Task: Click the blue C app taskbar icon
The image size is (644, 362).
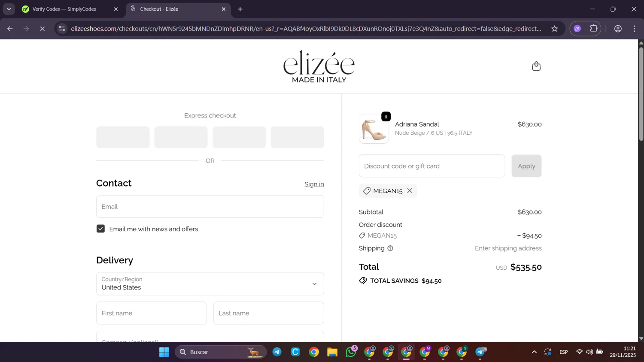Action: [x=295, y=352]
